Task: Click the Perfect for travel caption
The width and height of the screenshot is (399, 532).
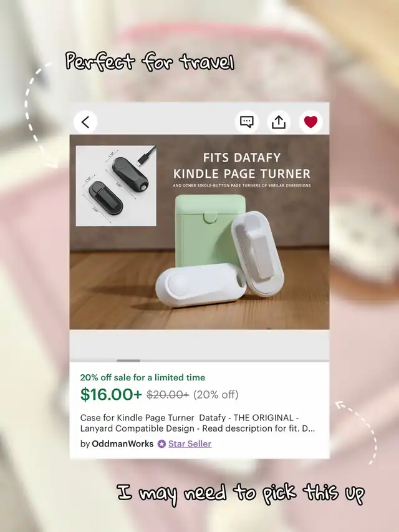Action: (150, 62)
